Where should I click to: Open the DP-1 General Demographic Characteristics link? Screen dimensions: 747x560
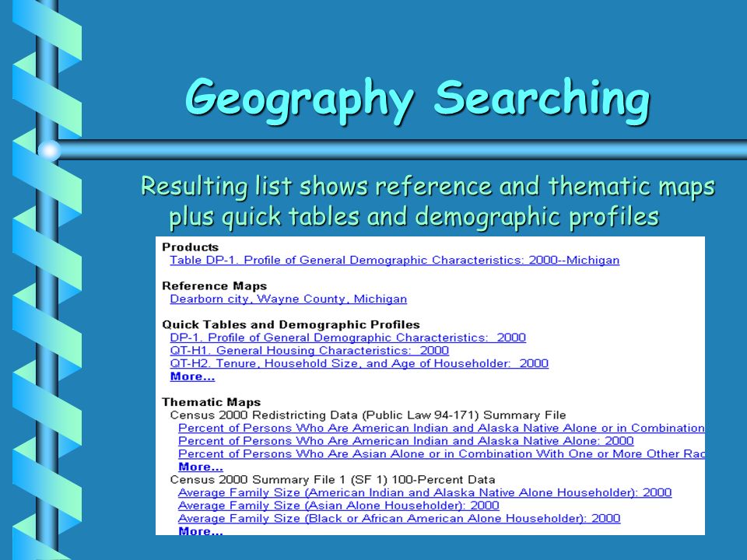(x=348, y=338)
